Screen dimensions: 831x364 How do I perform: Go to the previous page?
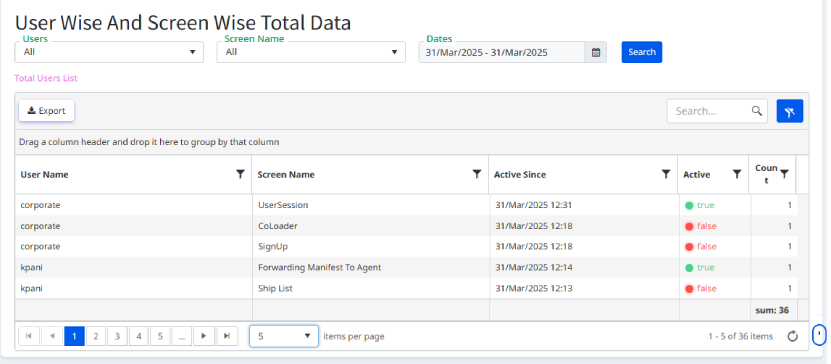tap(52, 336)
